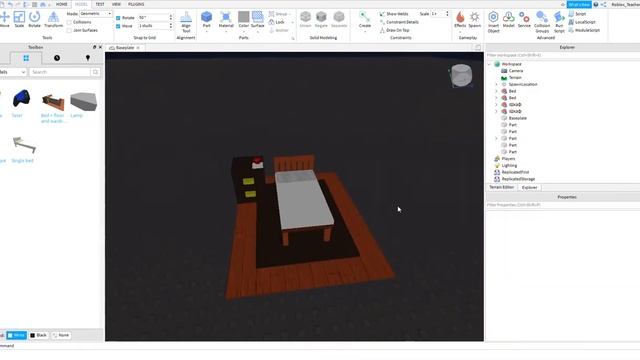
Task: Click the Filter workspace field
Action: (x=562, y=55)
